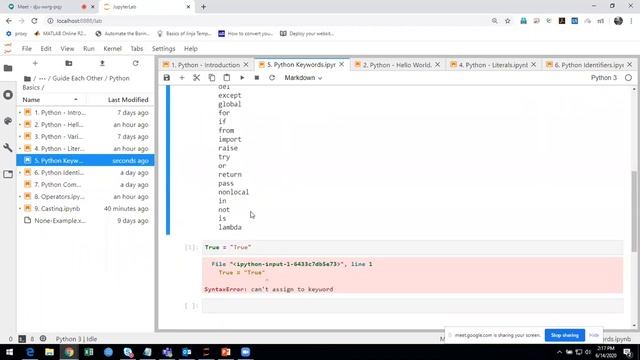Select file 8. Operators.ipy... in browser

[x=85, y=196]
